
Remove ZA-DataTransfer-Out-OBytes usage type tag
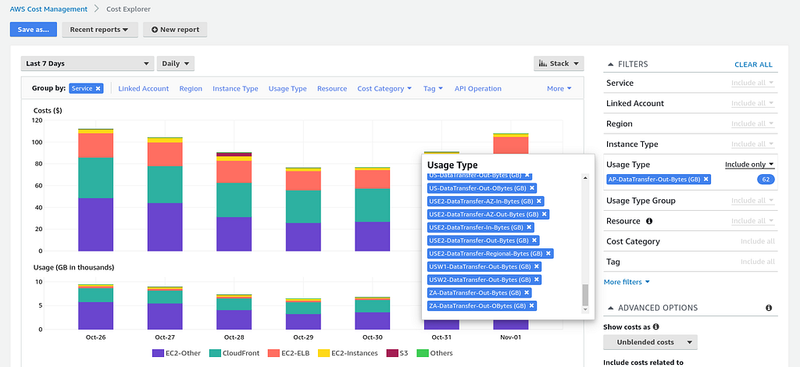point(531,306)
